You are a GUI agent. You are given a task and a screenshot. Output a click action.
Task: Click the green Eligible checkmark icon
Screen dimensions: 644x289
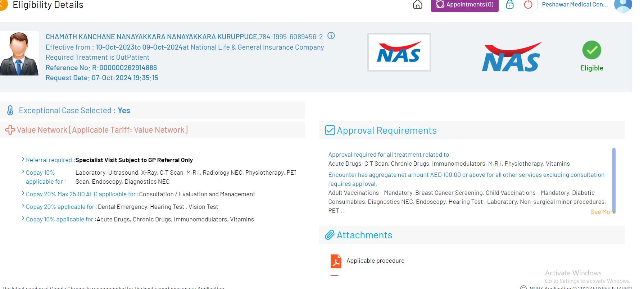(591, 50)
